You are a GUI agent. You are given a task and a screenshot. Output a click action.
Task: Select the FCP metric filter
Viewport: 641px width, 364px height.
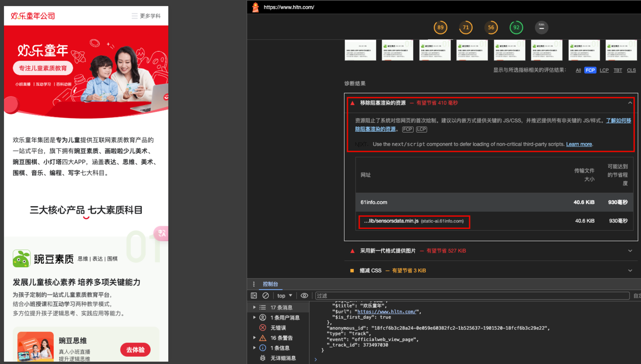590,70
